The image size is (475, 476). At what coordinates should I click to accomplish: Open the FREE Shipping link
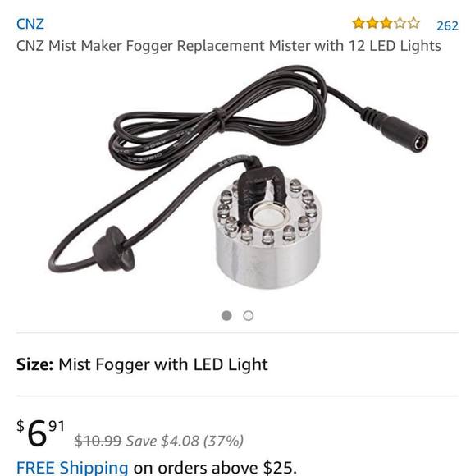click(x=72, y=468)
